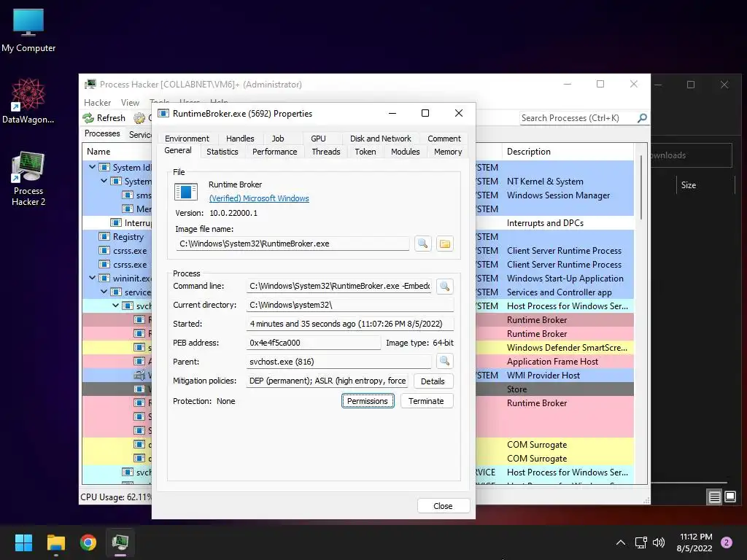Open the GPU tab

(318, 139)
